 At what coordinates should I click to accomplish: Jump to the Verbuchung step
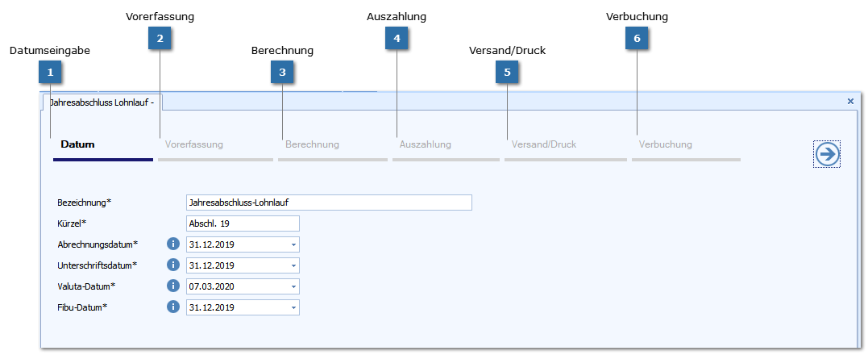coord(666,145)
